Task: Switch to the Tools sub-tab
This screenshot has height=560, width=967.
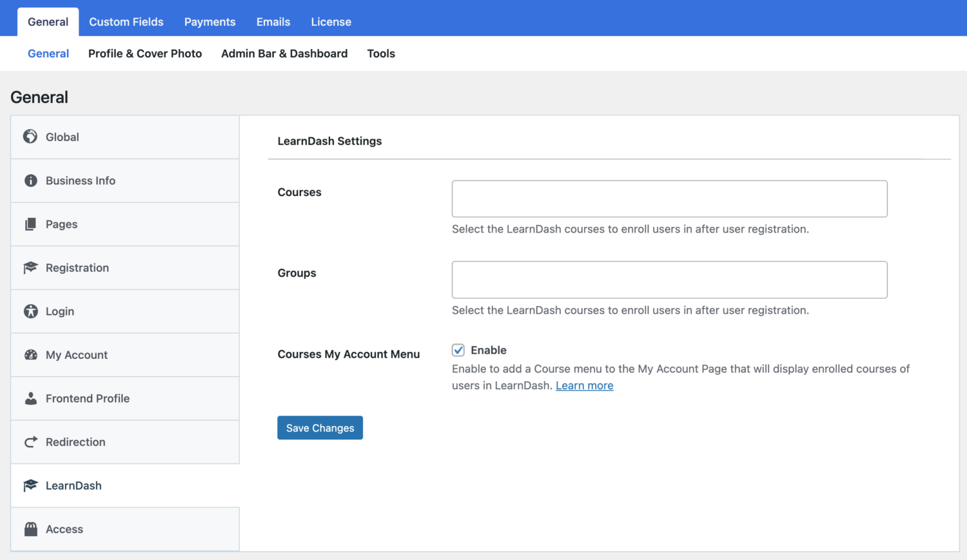Action: pos(381,53)
